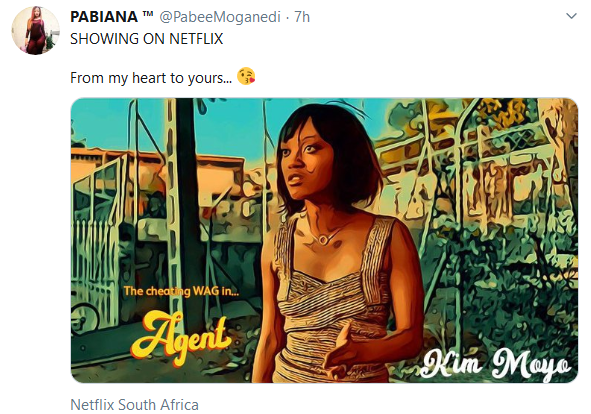This screenshot has width=591, height=414.
Task: Open the tweet via 7h timestamp
Action: 302,17
